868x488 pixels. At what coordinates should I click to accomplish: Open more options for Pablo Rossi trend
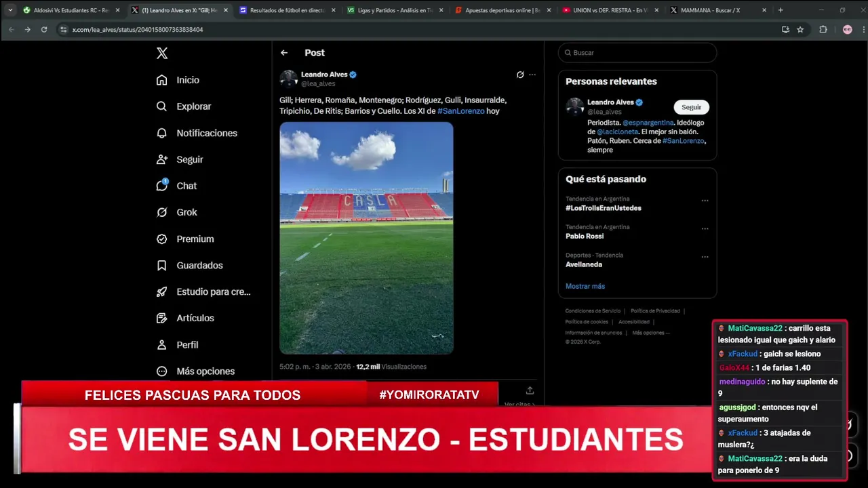705,229
